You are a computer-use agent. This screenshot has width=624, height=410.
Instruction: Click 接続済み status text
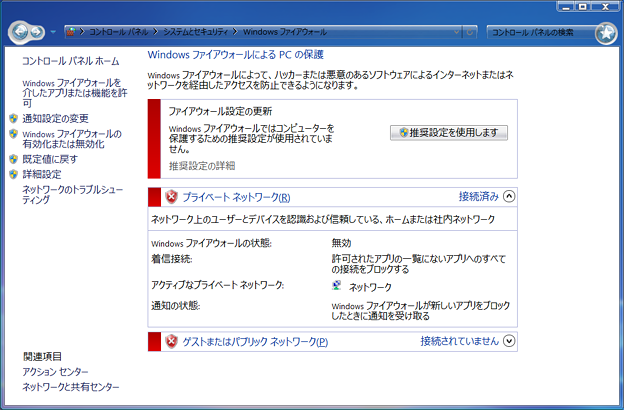pyautogui.click(x=479, y=196)
